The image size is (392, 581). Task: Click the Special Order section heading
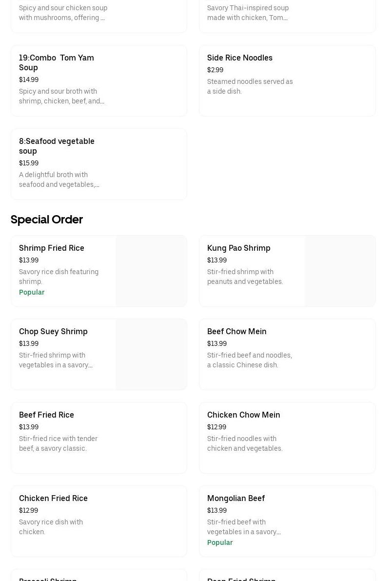click(x=47, y=220)
